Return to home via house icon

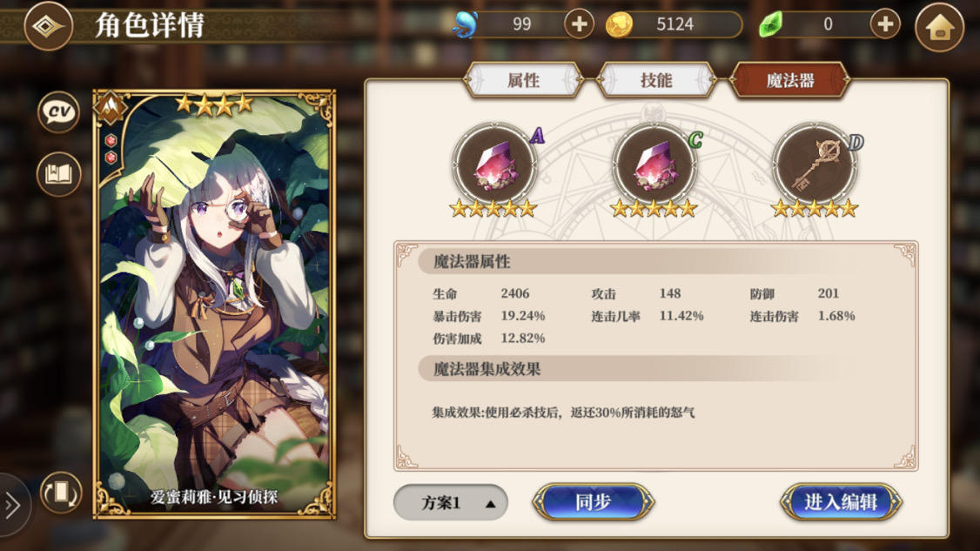(x=939, y=27)
